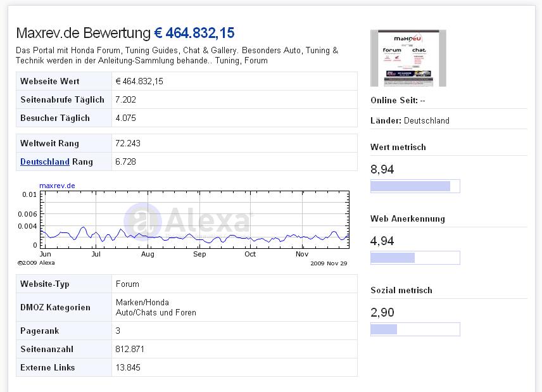Screen dimensions: 542x392
Task: Click the Seitenabrufe Täglich value 7.202
Action: point(125,99)
